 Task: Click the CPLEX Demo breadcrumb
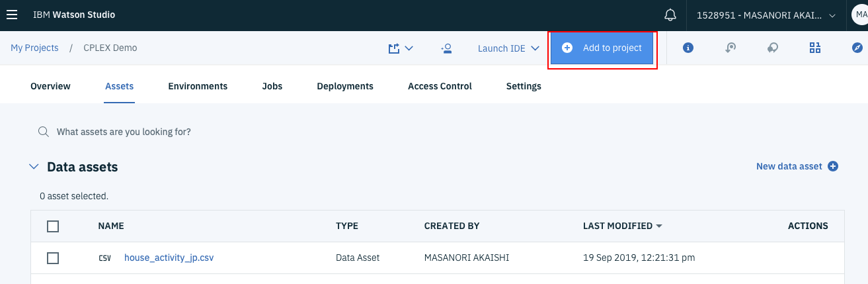click(x=110, y=48)
